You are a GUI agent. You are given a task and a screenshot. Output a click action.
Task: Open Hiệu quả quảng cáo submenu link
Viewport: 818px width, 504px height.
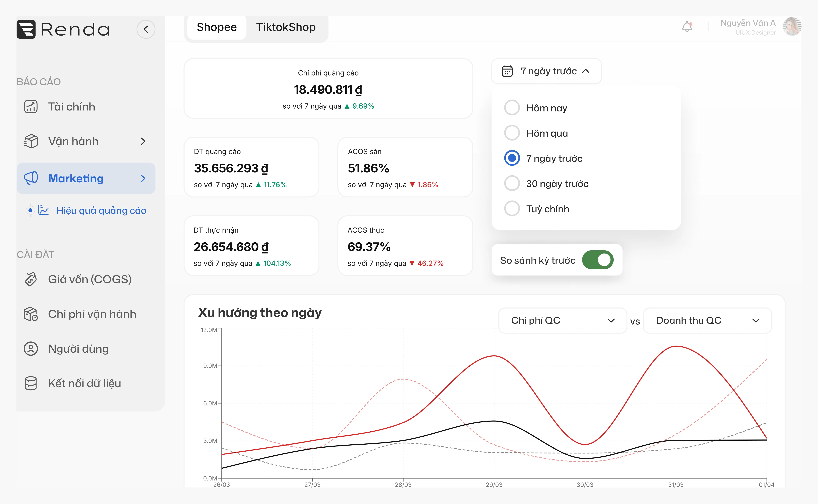click(x=101, y=210)
